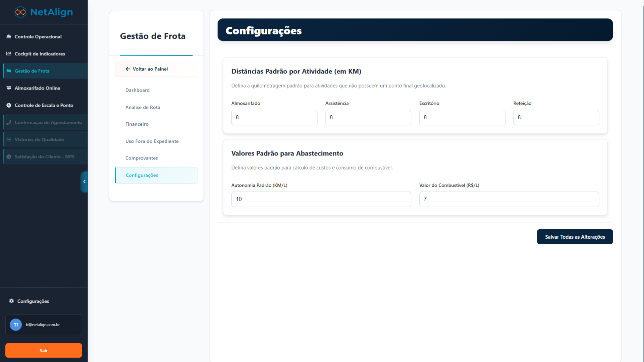Select Financeiro from the Gestão de Frota menu
Viewport: 644px width, 362px height.
[137, 124]
